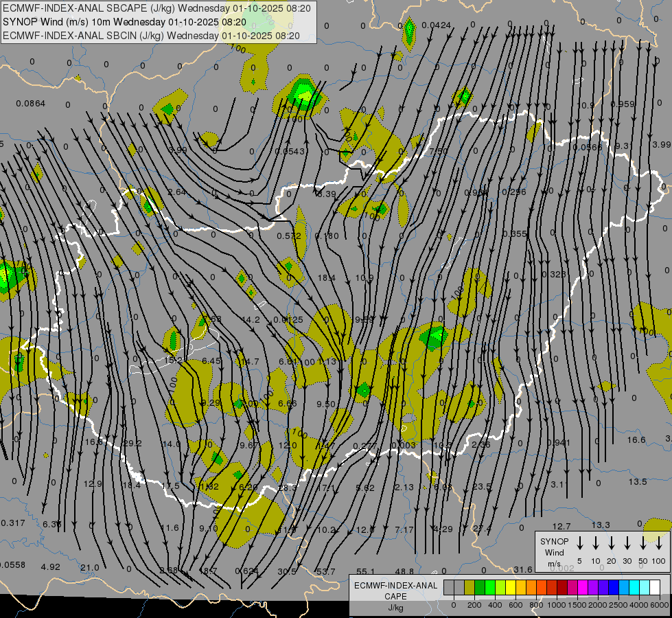Select the first gray CAPE legend swatch
Viewport: 672px width, 618px height.
pyautogui.click(x=449, y=587)
